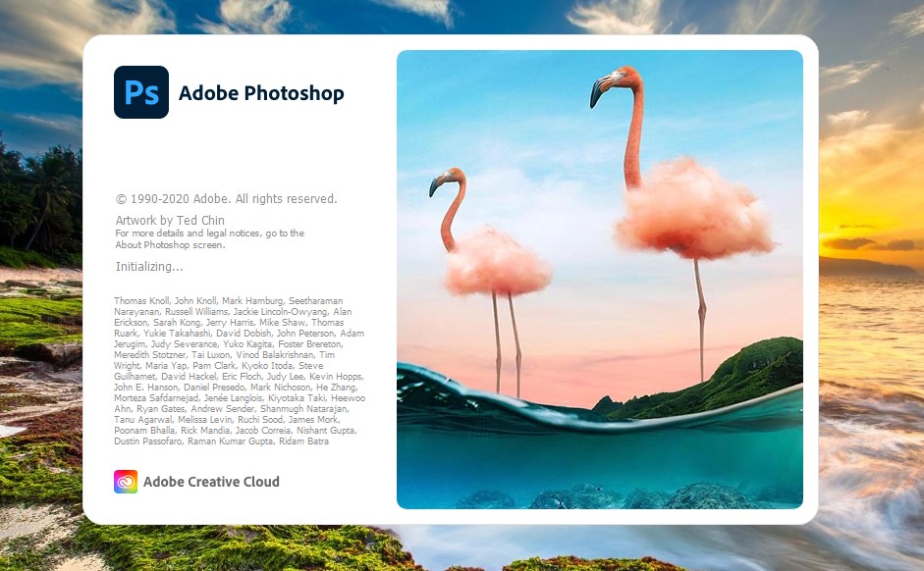The height and width of the screenshot is (571, 924).
Task: Click the name "Shanmugh Natarajan" in the credits
Action: tap(304, 408)
